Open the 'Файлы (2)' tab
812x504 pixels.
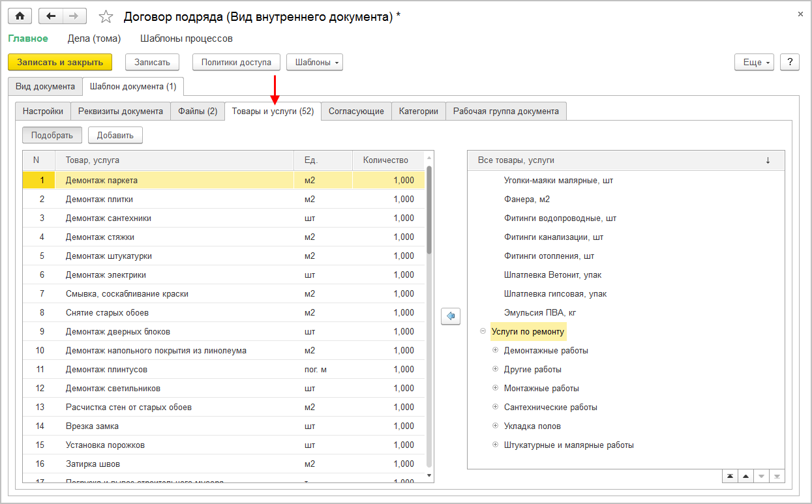tap(198, 111)
